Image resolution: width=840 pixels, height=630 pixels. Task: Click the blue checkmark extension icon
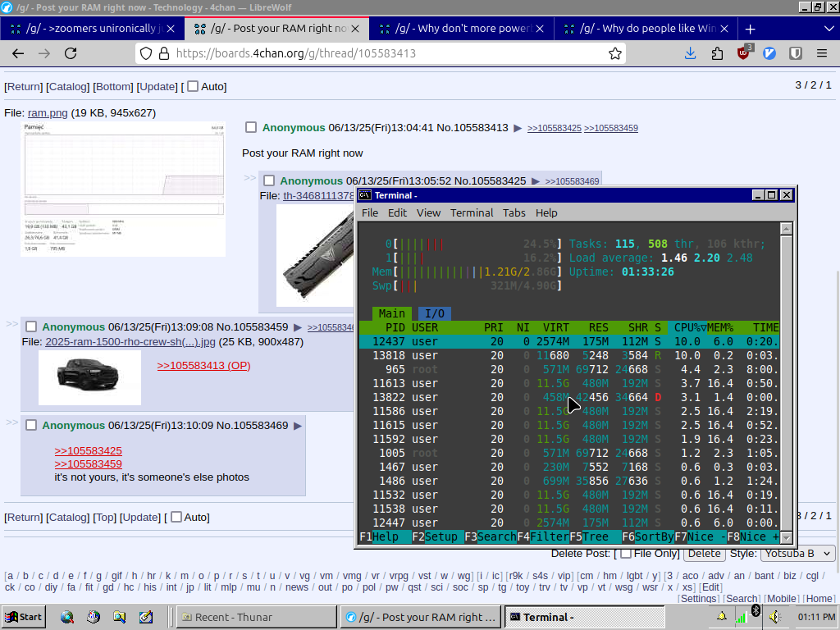pyautogui.click(x=769, y=53)
